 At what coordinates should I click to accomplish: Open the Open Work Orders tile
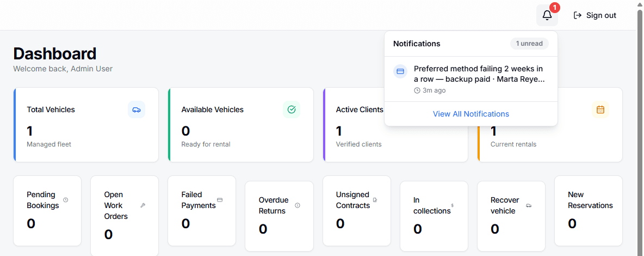(x=125, y=216)
